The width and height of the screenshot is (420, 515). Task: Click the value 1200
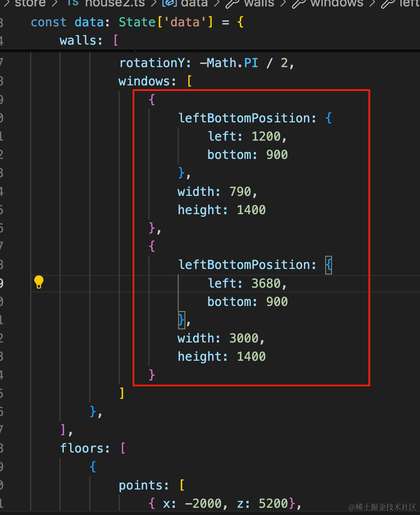tap(266, 136)
